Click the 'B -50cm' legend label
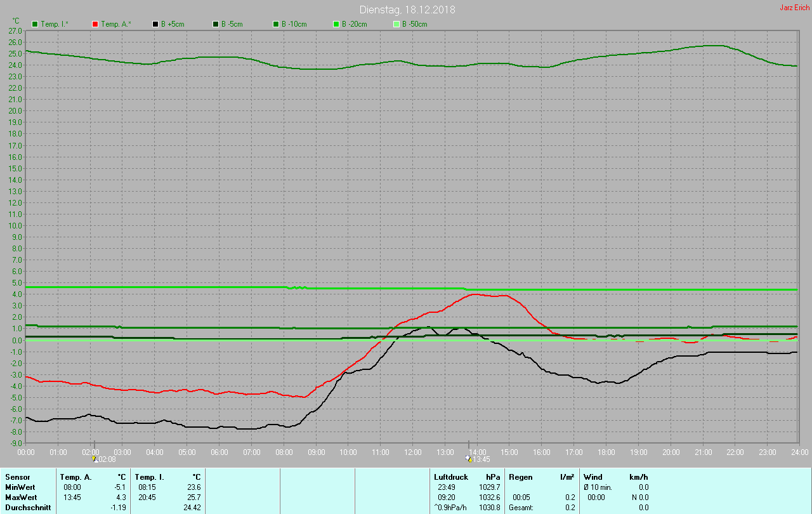This screenshot has height=514, width=812. click(415, 24)
